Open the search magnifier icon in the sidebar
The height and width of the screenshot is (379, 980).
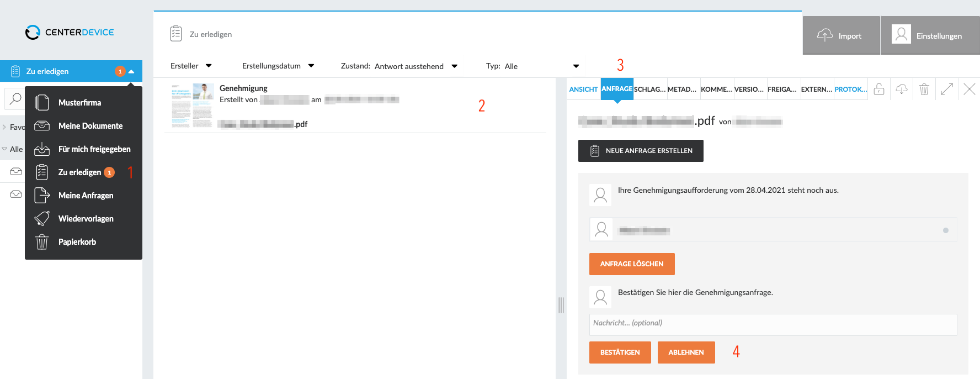(x=15, y=99)
